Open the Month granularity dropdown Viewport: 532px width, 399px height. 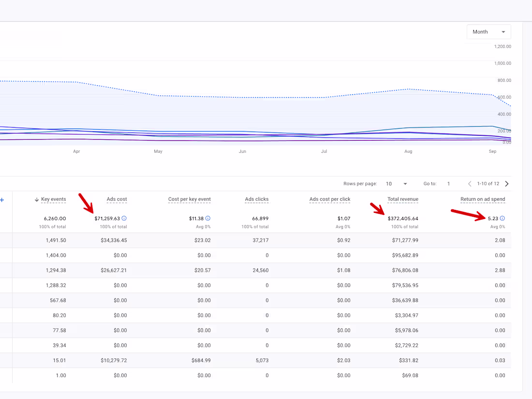tap(488, 31)
